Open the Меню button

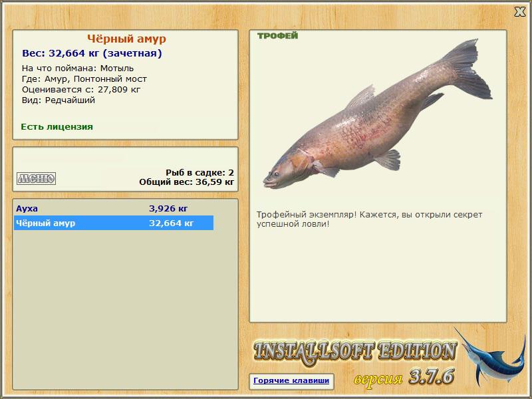click(x=37, y=178)
